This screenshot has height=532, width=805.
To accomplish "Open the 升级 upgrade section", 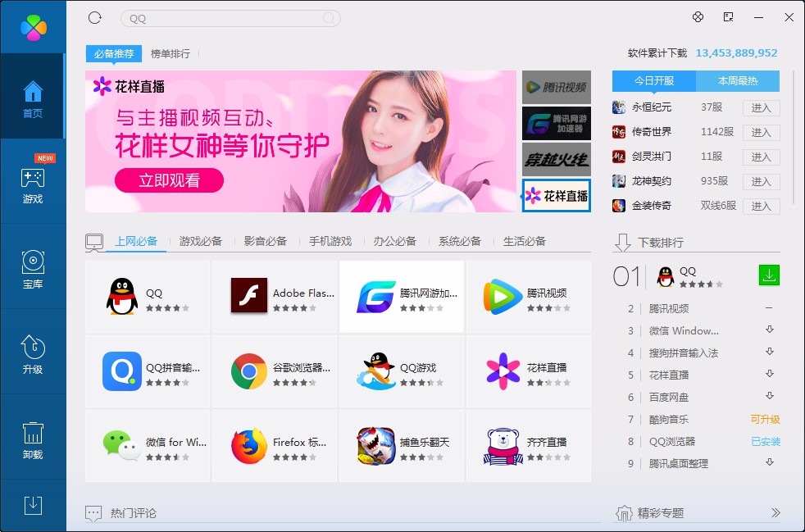I will tap(33, 352).
